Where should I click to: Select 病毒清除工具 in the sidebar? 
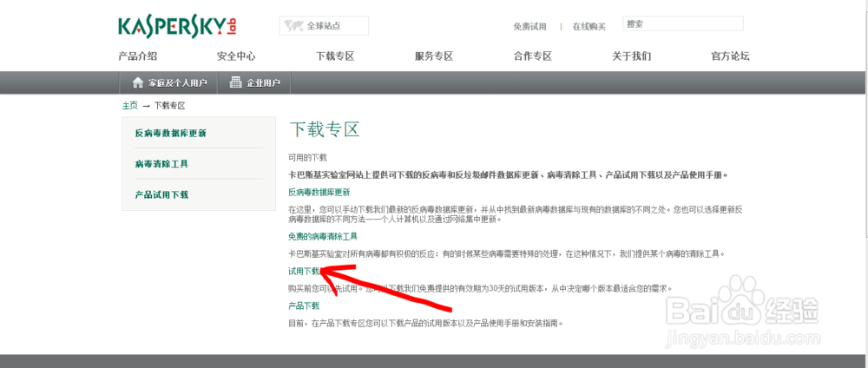[161, 164]
